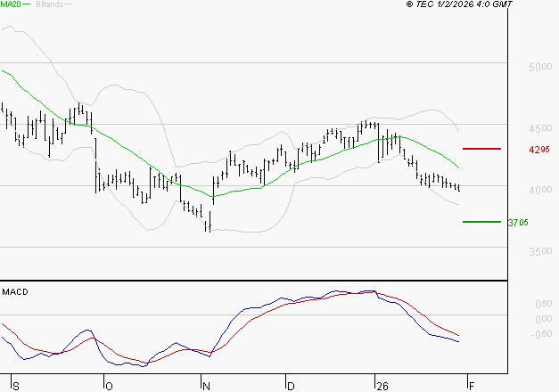The height and width of the screenshot is (392, 559).
Task: Click the green 3705 support value
Action: (518, 223)
